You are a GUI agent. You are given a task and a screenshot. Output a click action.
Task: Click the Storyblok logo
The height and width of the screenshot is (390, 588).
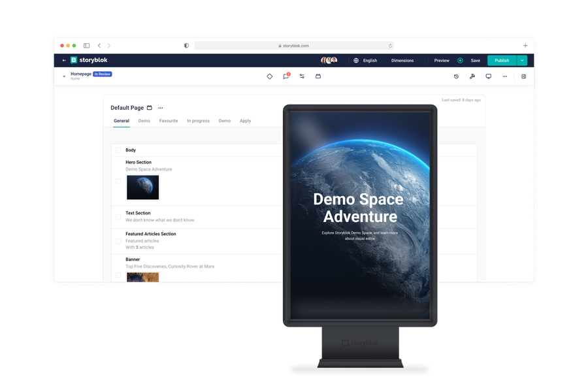[x=89, y=60]
